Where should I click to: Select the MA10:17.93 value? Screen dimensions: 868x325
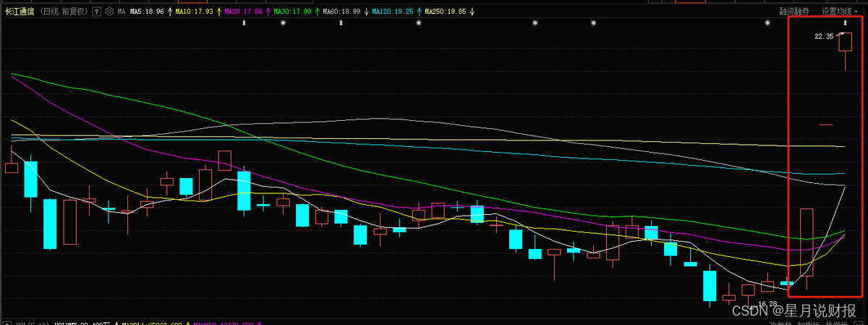195,12
